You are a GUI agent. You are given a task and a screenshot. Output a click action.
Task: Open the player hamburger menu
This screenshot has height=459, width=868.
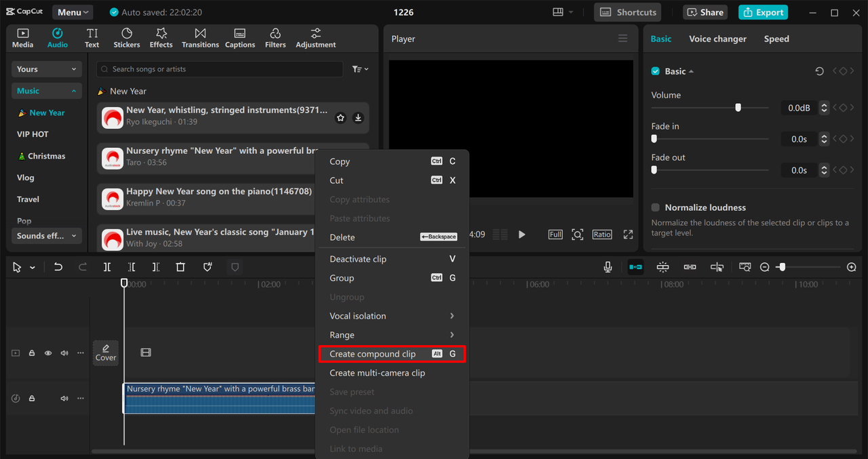pyautogui.click(x=623, y=39)
